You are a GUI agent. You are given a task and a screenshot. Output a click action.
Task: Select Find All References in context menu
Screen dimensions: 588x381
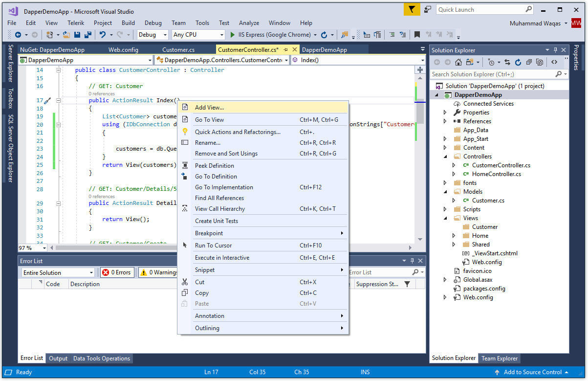(x=263, y=198)
